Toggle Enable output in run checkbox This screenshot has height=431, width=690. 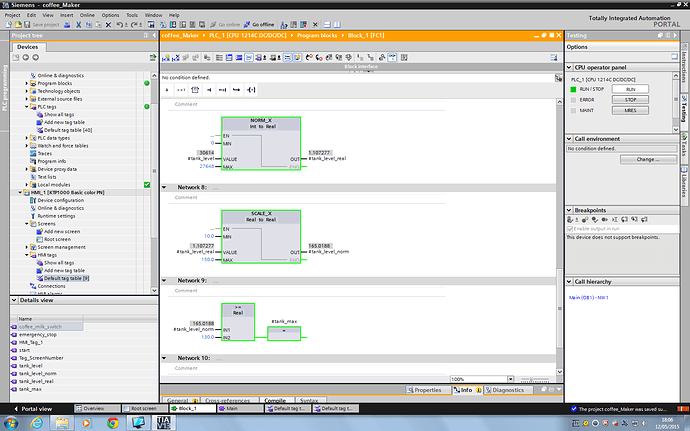(570, 229)
